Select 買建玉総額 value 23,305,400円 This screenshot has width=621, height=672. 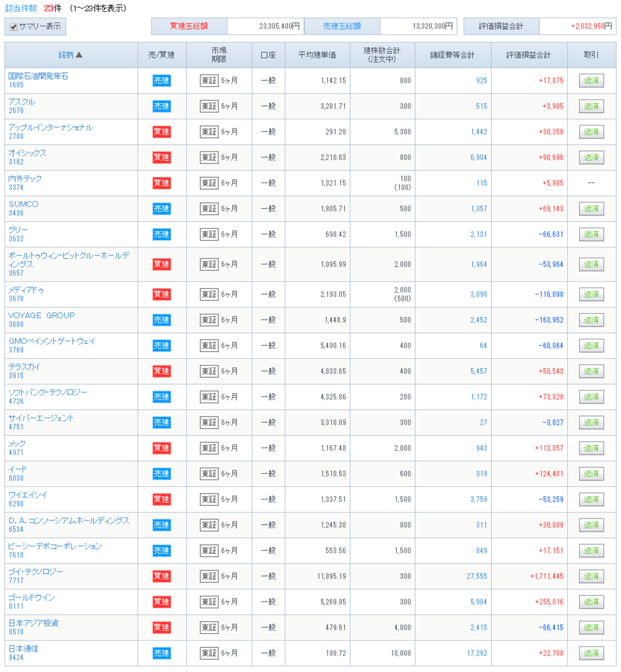pyautogui.click(x=279, y=26)
